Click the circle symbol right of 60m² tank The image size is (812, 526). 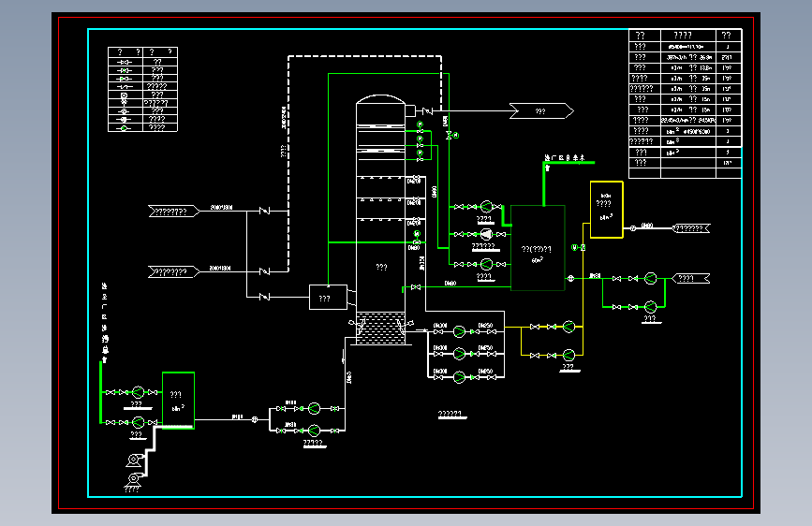click(x=570, y=279)
